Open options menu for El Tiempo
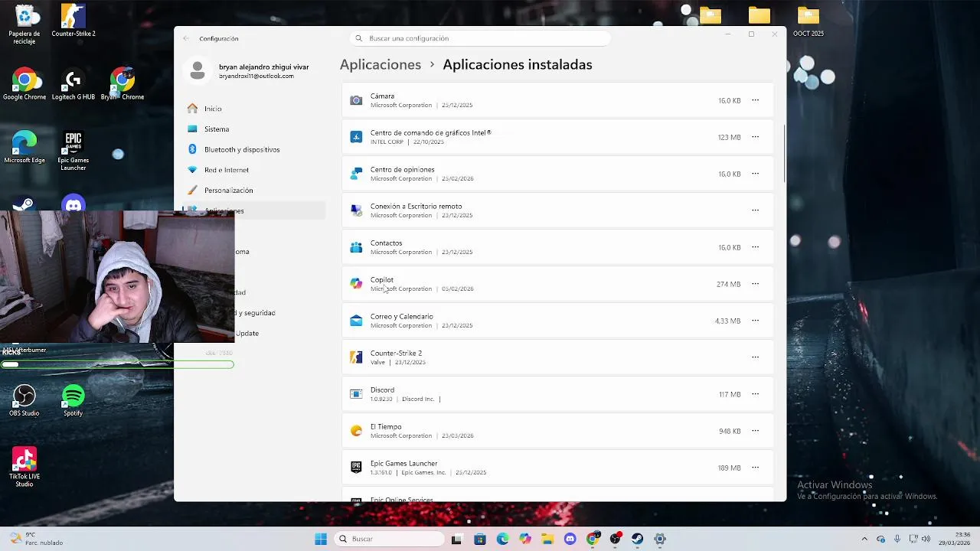Viewport: 980px width, 551px height. click(x=755, y=431)
